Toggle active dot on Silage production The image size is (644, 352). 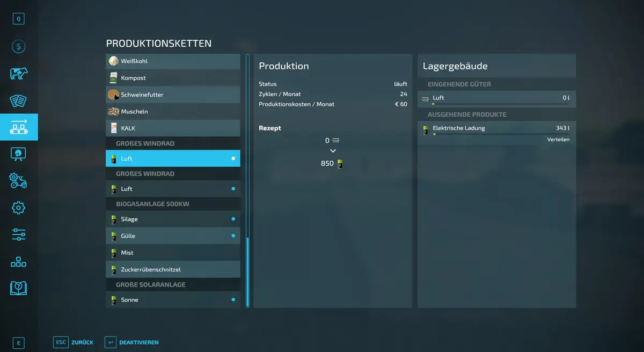pos(233,219)
